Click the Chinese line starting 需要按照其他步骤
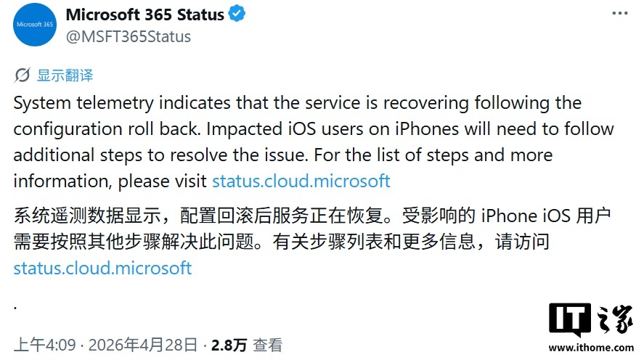The height and width of the screenshot is (360, 644). point(282,242)
